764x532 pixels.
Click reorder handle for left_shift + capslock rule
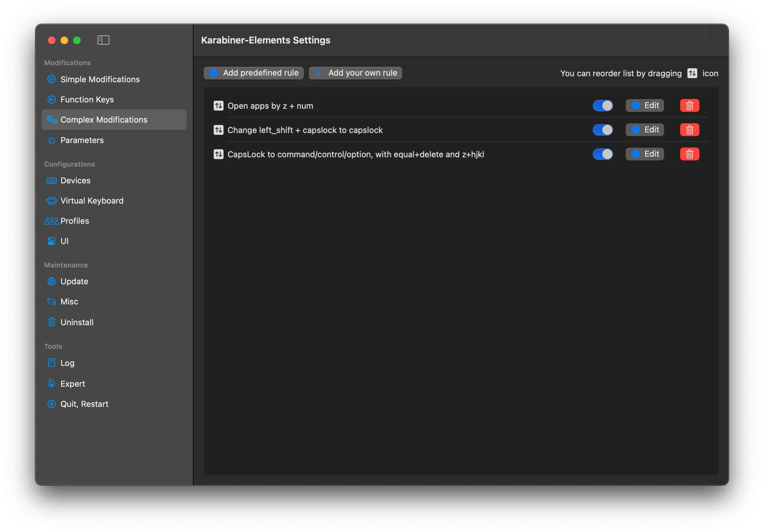[218, 130]
